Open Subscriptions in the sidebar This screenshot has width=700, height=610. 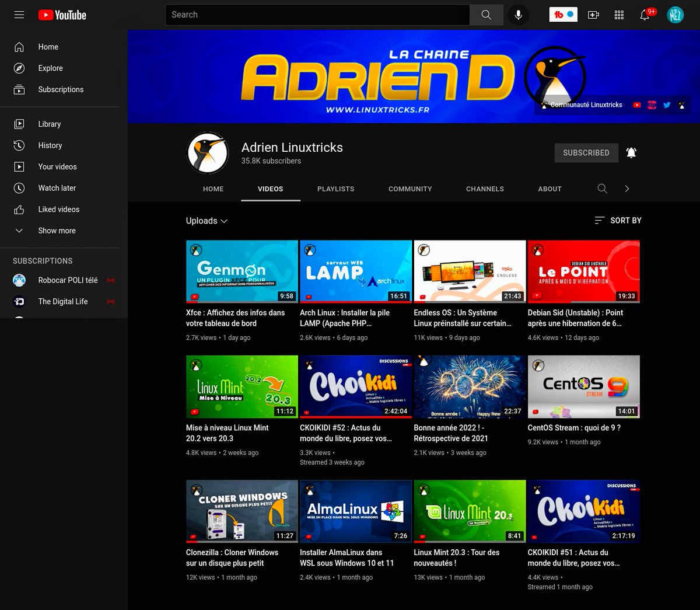pos(64,89)
